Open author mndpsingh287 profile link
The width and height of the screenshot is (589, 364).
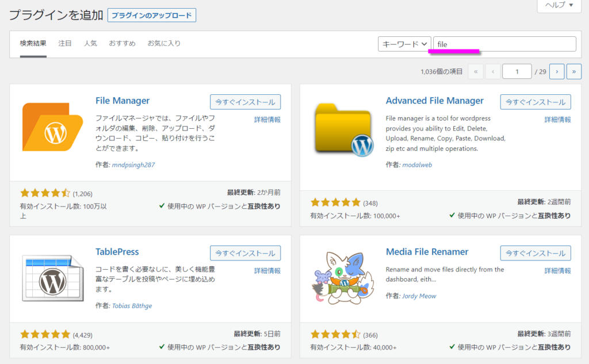(x=133, y=164)
